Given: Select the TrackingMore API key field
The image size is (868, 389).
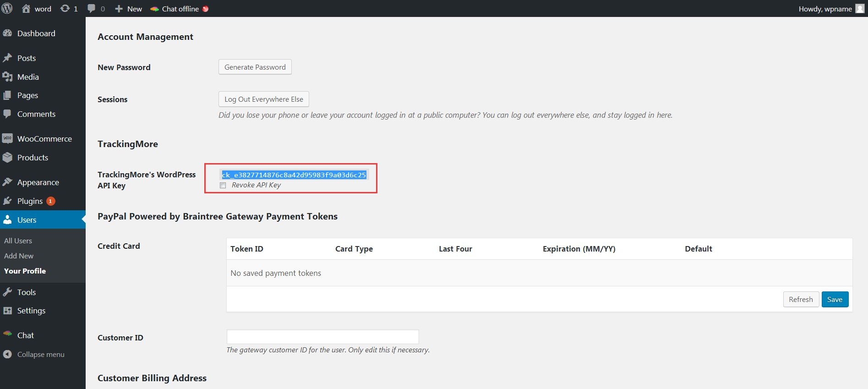Looking at the screenshot, I should (294, 175).
